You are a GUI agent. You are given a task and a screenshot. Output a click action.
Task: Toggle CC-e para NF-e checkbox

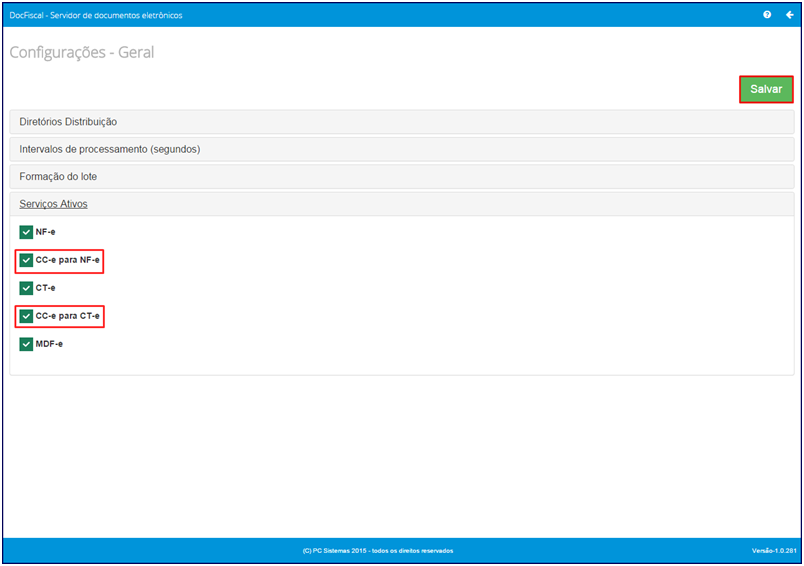pos(26,260)
